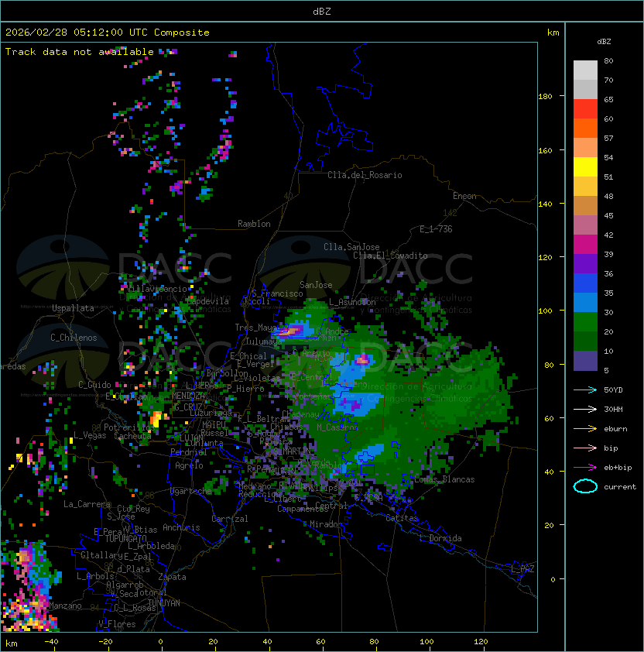Screen dimensions: 644x652
Task: Click the 'C_Guido' place label
Action: pyautogui.click(x=94, y=385)
